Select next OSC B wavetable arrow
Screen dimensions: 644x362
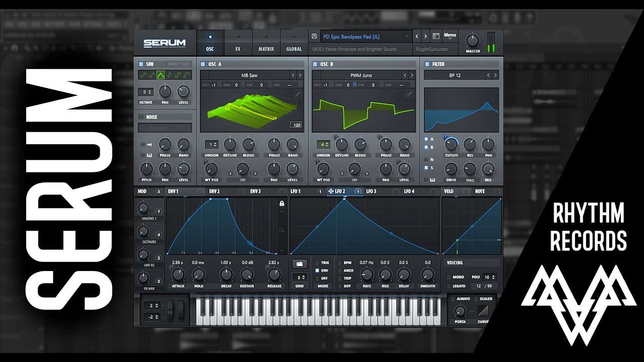tap(412, 75)
